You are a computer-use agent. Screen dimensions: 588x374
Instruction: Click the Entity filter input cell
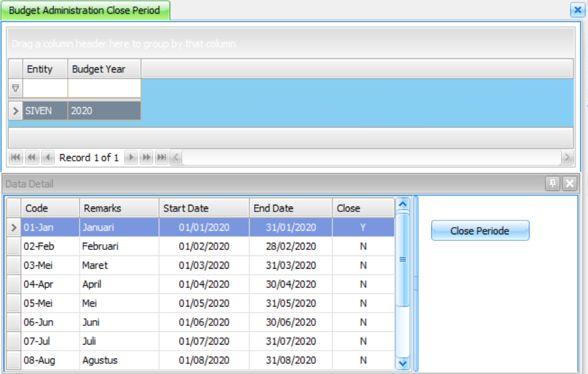[45, 89]
